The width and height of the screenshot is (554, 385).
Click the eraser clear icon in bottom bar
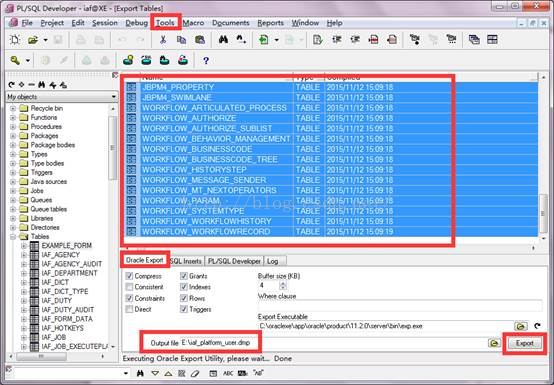[x=195, y=373]
